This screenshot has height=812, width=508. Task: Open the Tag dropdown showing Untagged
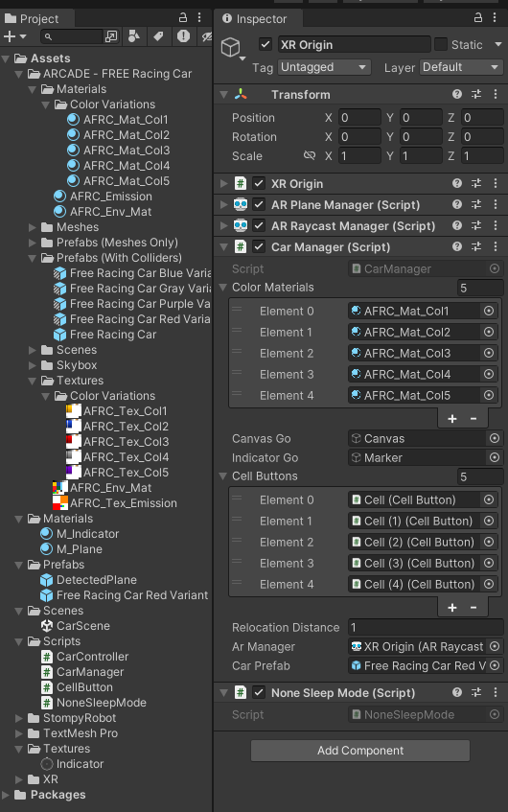click(x=324, y=67)
